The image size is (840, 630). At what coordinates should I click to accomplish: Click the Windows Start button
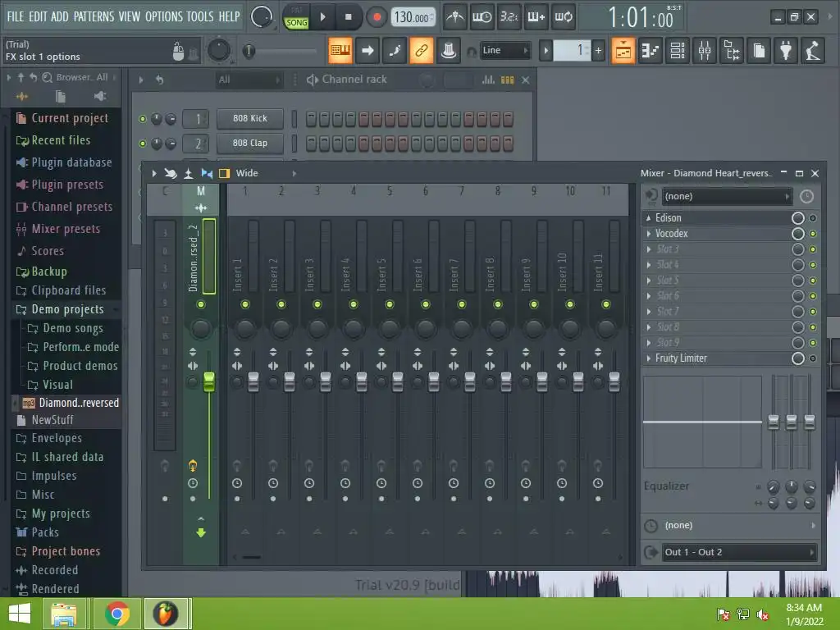[20, 614]
